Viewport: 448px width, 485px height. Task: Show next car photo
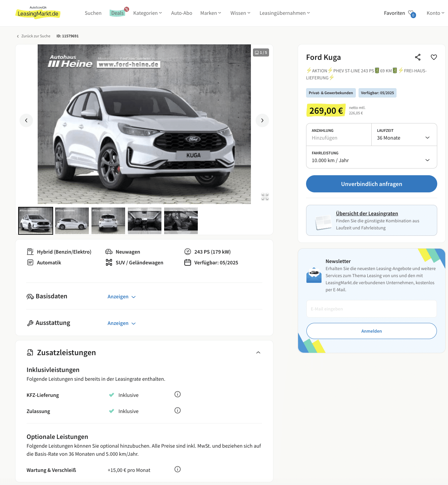click(x=262, y=120)
